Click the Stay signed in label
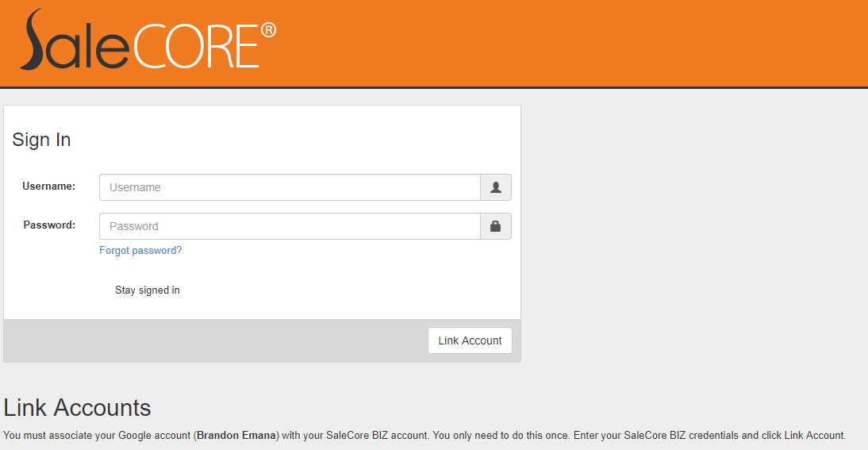Viewport: 868px width, 450px height. pyautogui.click(x=148, y=290)
